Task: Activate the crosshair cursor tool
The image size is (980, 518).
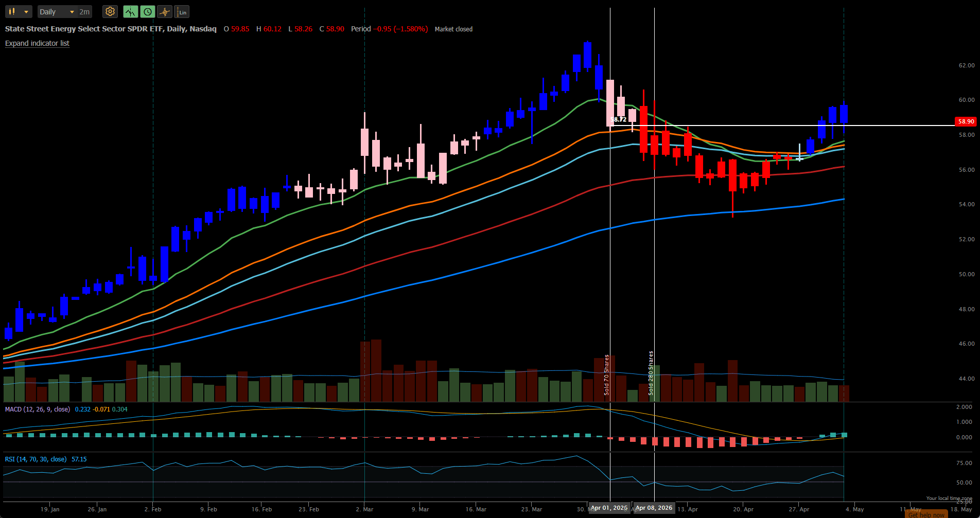Action: [164, 11]
